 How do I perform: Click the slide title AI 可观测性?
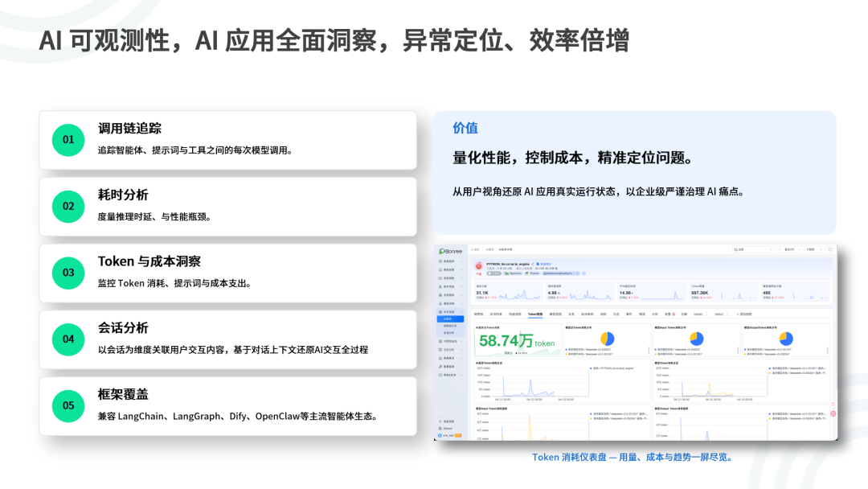click(x=334, y=40)
